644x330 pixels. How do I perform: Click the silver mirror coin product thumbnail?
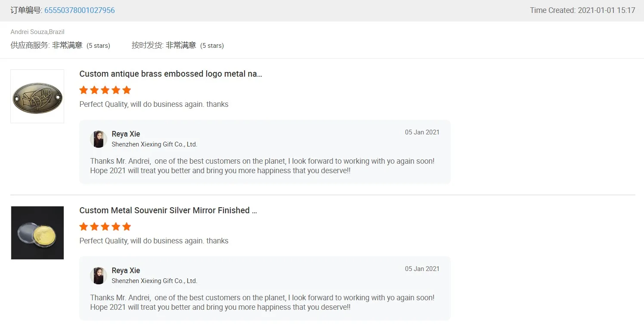[37, 233]
